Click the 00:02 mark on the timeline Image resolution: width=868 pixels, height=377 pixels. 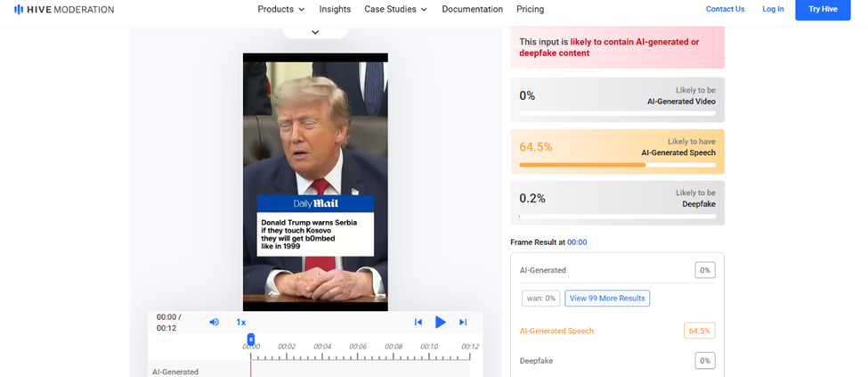pyautogui.click(x=286, y=347)
